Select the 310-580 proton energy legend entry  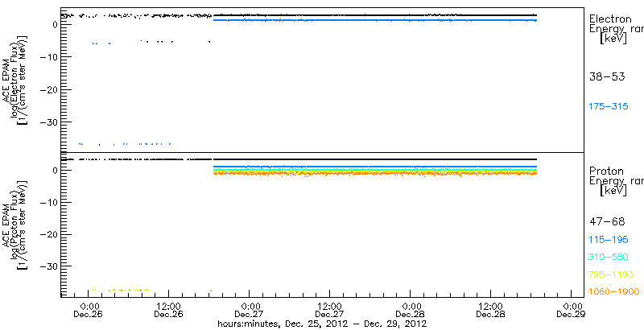coord(609,258)
